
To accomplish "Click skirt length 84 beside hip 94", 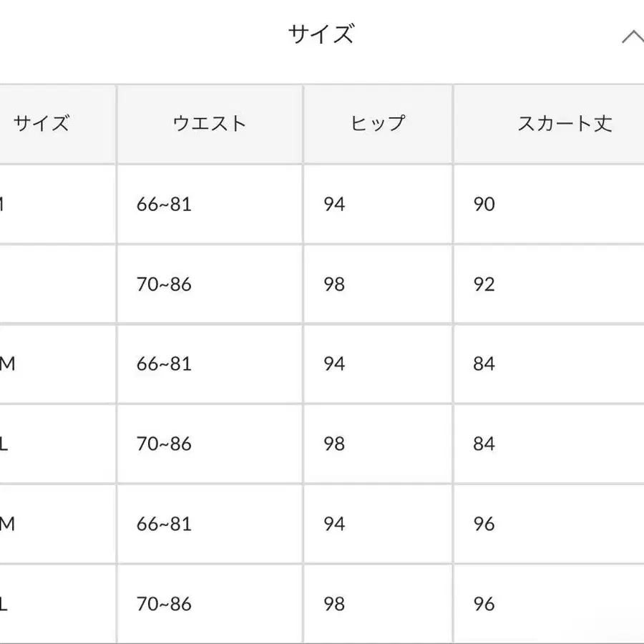I will point(484,364).
